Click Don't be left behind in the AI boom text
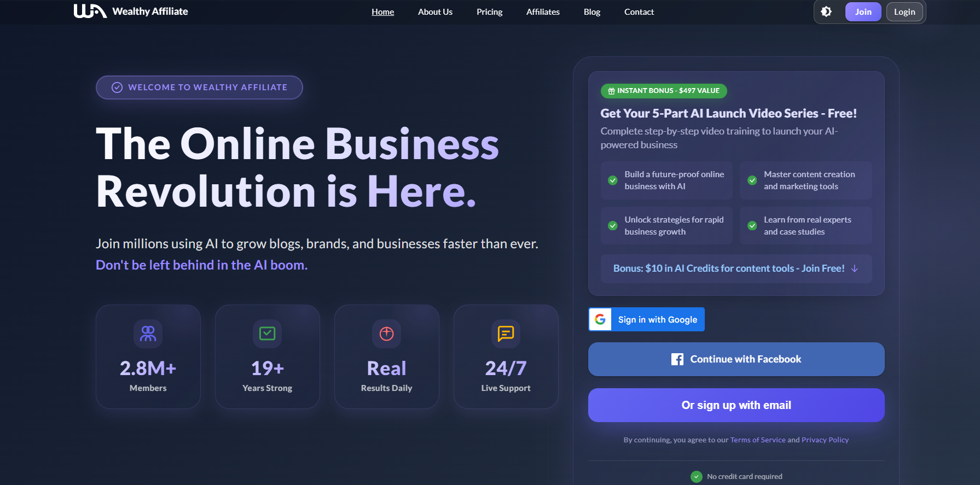 tap(201, 265)
